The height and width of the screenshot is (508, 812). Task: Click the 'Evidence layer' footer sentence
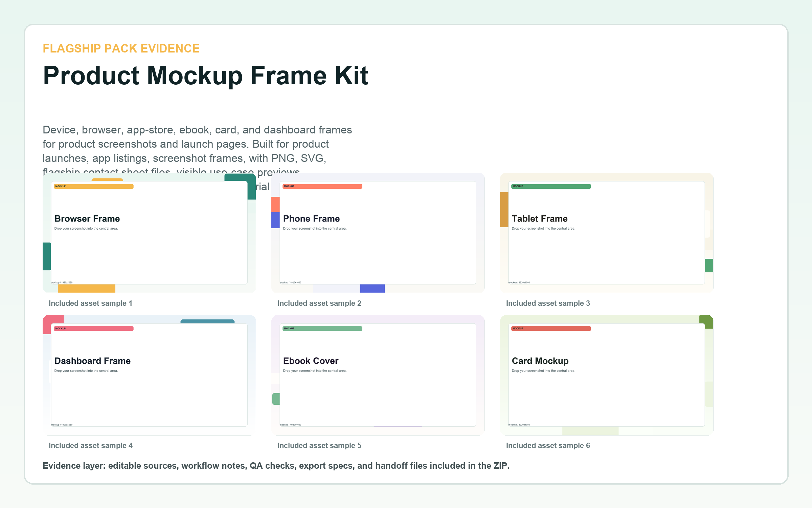(276, 466)
